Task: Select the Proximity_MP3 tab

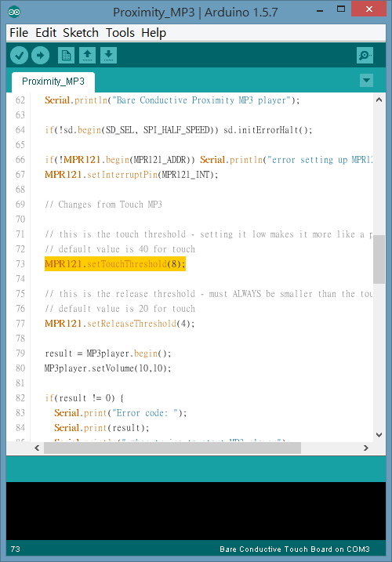Action: click(53, 82)
